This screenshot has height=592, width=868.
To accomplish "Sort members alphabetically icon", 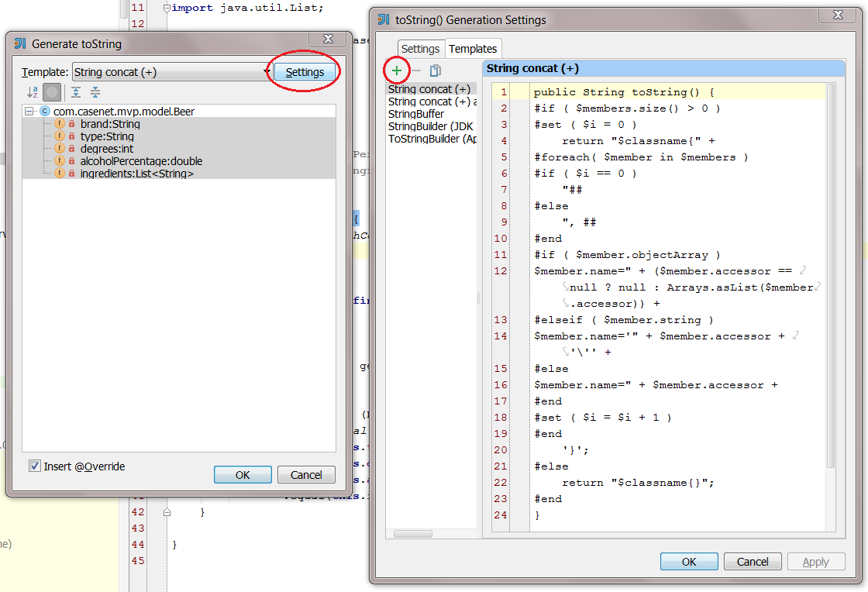I will point(33,92).
